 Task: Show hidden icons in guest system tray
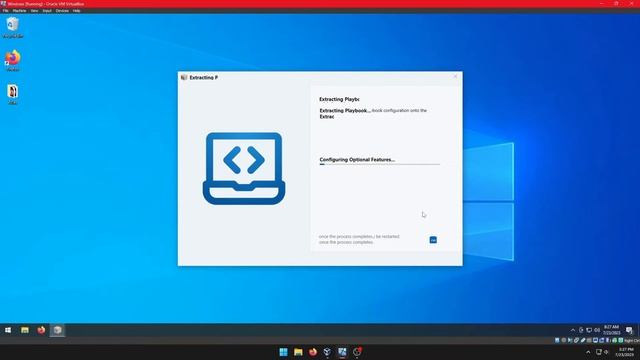[x=573, y=330]
